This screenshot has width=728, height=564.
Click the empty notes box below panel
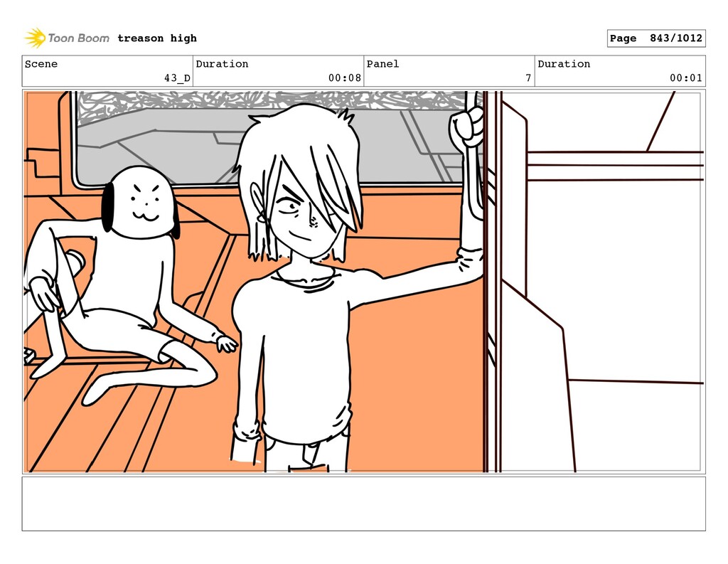363,504
